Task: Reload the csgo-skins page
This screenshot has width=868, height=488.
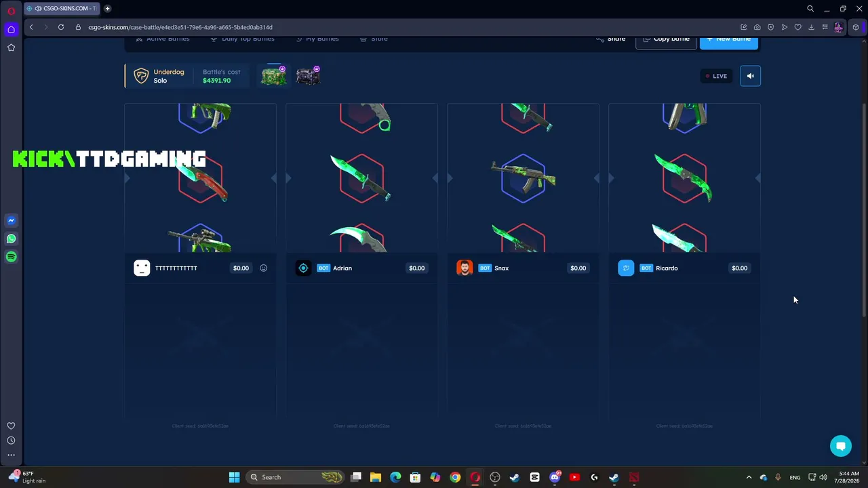Action: click(61, 27)
